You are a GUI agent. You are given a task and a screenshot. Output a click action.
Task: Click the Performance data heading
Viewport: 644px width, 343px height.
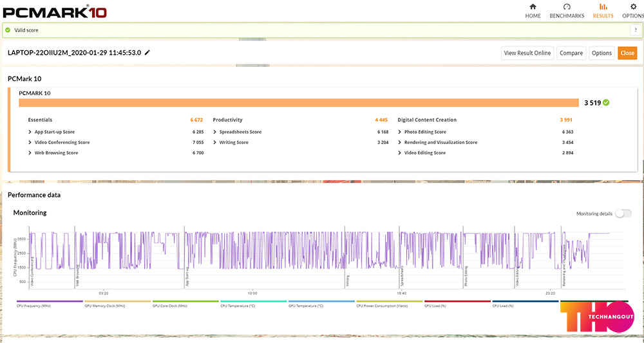34,195
